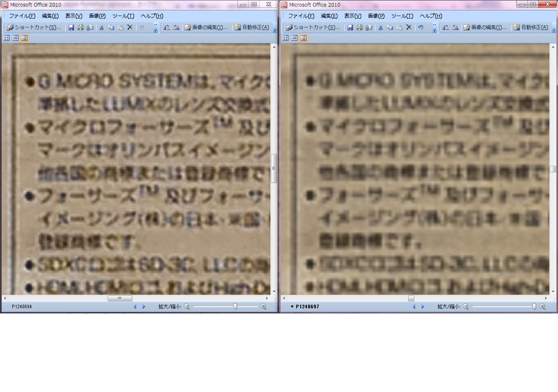Screen dimensions: 558x392
Task: Go to next picture in right window
Action: 423,307
